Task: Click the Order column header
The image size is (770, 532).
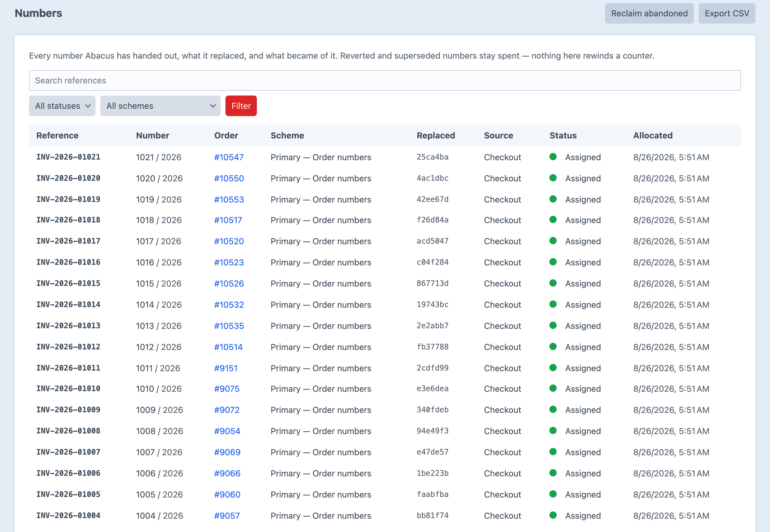Action: (x=226, y=135)
